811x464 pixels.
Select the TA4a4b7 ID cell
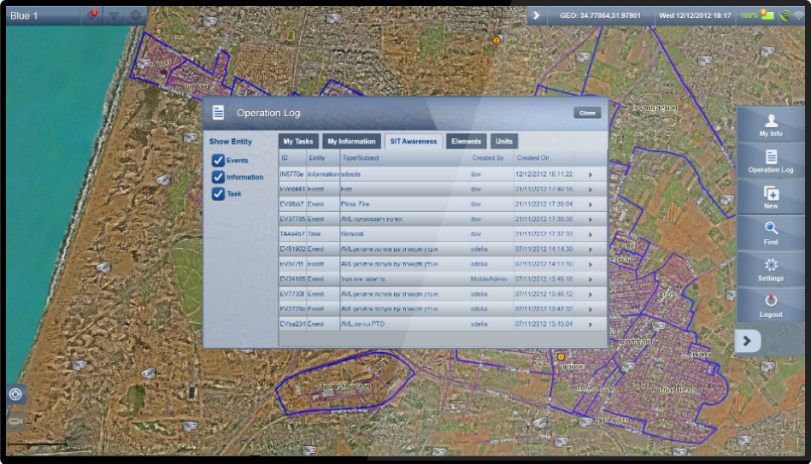point(292,234)
